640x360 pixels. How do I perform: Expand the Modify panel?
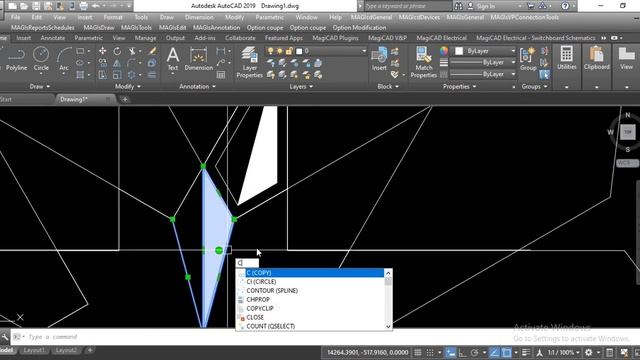click(x=128, y=87)
